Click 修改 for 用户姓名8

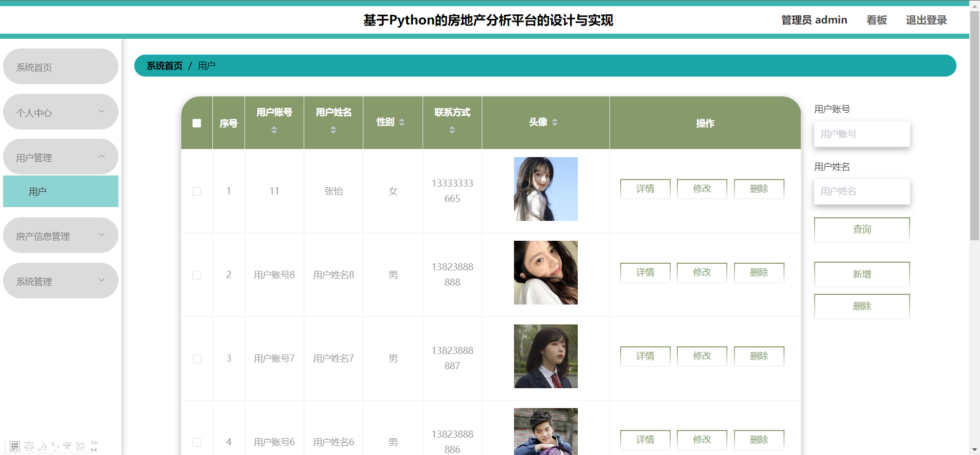click(702, 272)
